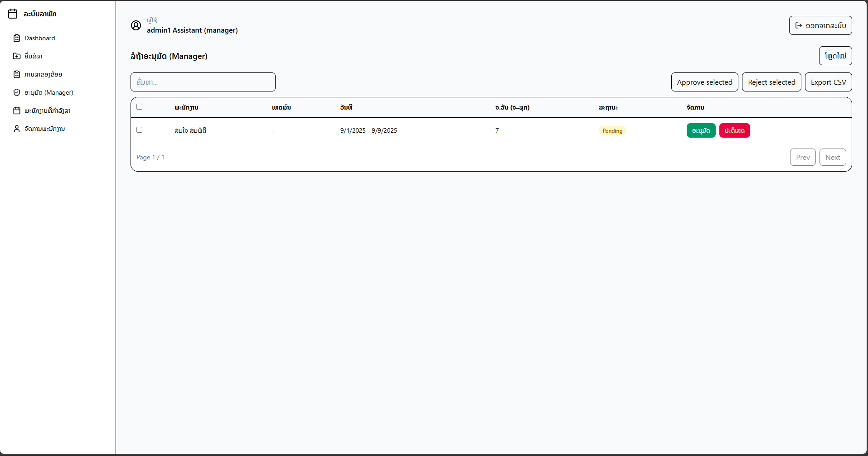
Task: Click the calendar logo icon beside ລະບົບລາພັກ
Action: pos(13,14)
